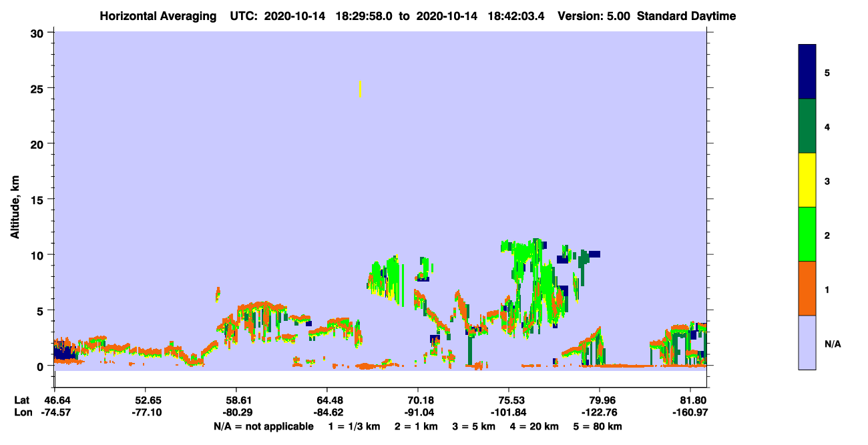Viewport: 868px width, 445px height.
Task: Click the 'Standard Daytime' label
Action: click(686, 15)
